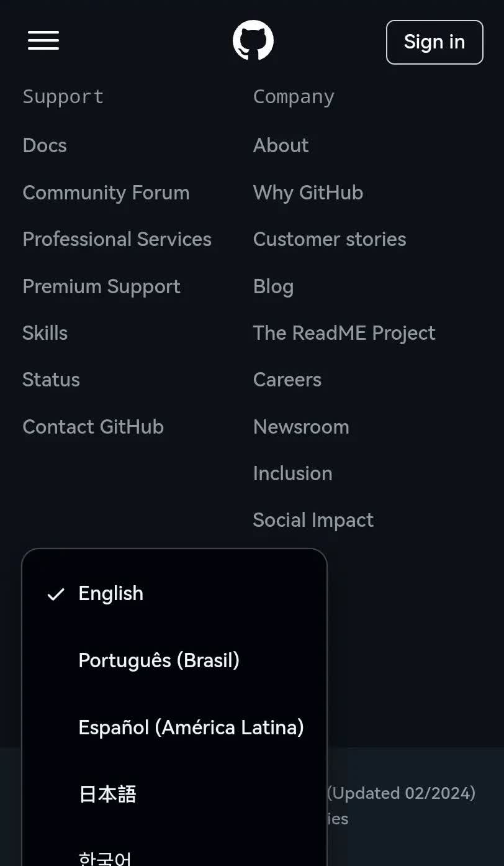Select English language option
504x866 pixels.
pyautogui.click(x=110, y=594)
